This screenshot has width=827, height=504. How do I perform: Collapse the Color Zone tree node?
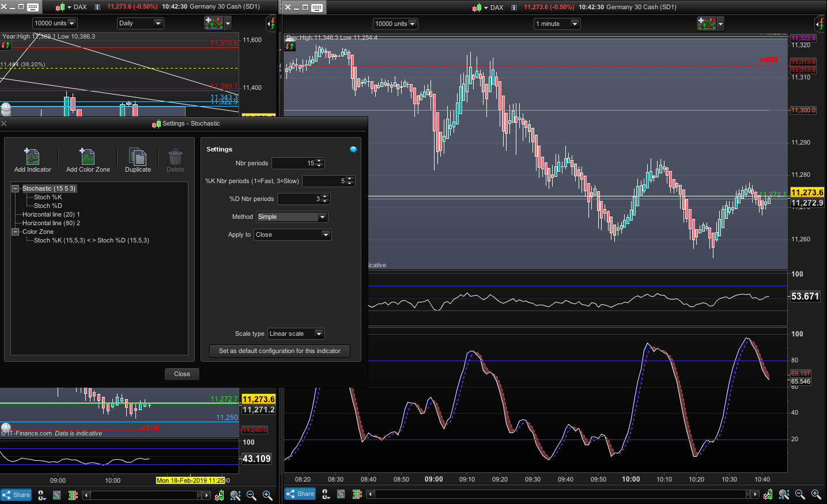(x=16, y=232)
